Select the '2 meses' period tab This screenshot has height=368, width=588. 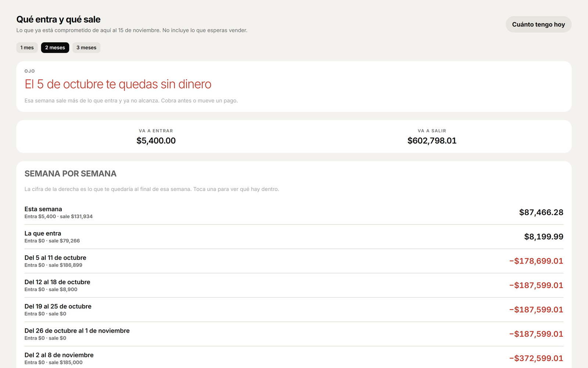[55, 47]
